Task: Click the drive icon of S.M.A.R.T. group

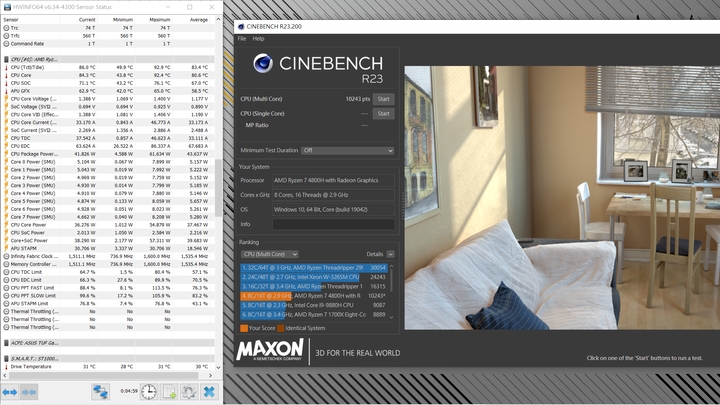Action: click(x=6, y=358)
